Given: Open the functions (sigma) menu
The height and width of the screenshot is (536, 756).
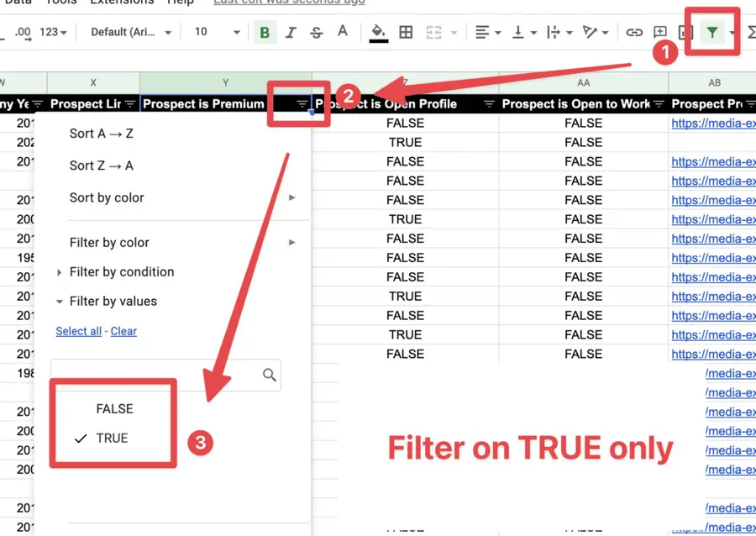Looking at the screenshot, I should click(x=748, y=32).
